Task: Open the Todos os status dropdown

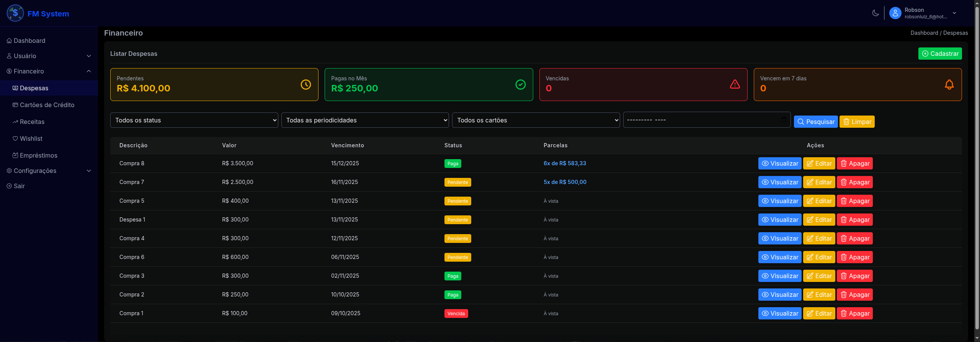Action: click(194, 120)
